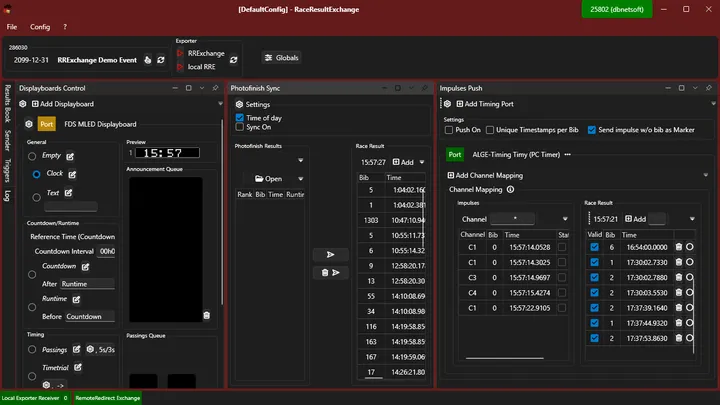Click the delete-and-send icon in Photofinish Sync

(x=331, y=273)
